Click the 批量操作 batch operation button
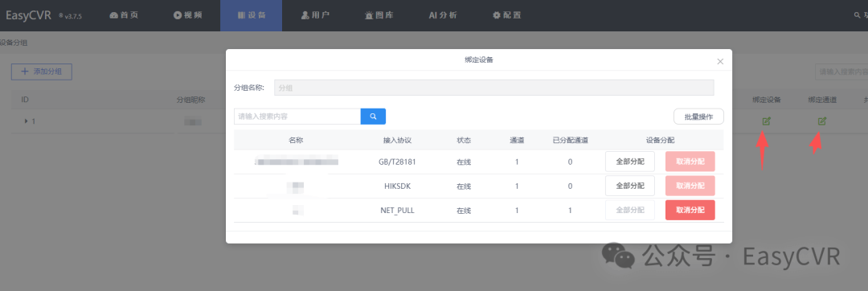The image size is (868, 291). 698,117
